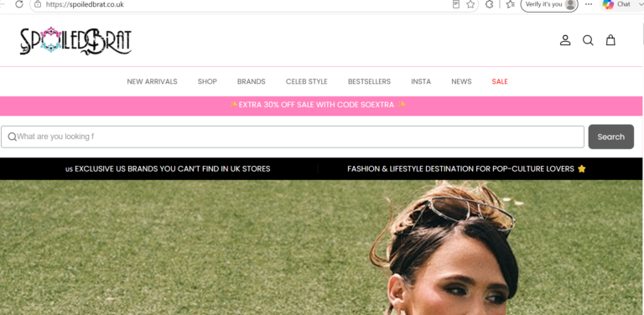Click the grey Search button
Viewport: 644px width, 315px height.
[610, 137]
